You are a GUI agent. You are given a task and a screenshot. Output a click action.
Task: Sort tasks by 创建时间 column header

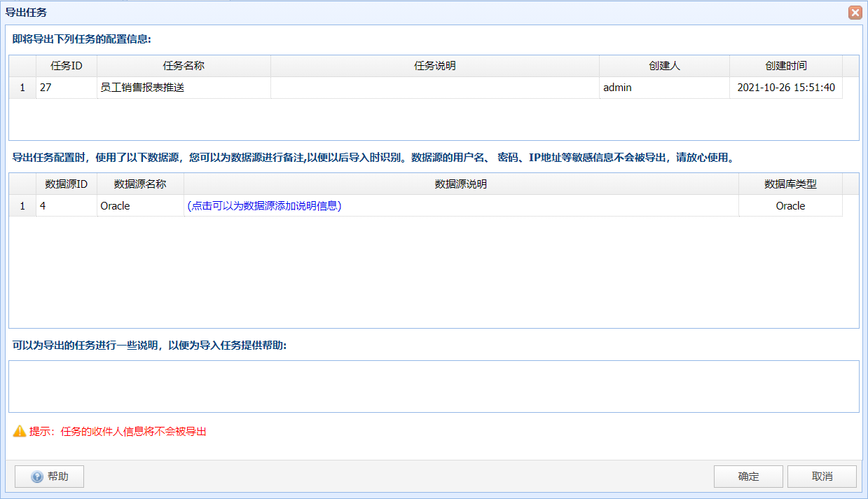pyautogui.click(x=785, y=66)
